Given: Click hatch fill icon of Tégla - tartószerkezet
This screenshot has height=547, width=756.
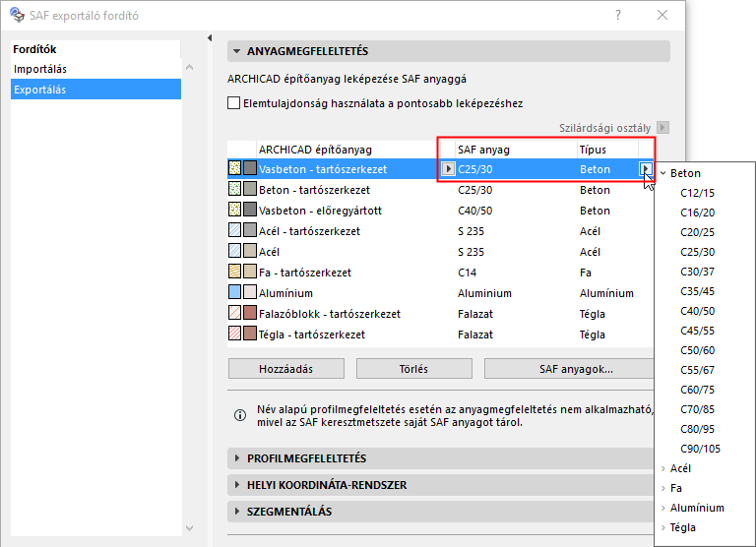Looking at the screenshot, I should point(235,334).
